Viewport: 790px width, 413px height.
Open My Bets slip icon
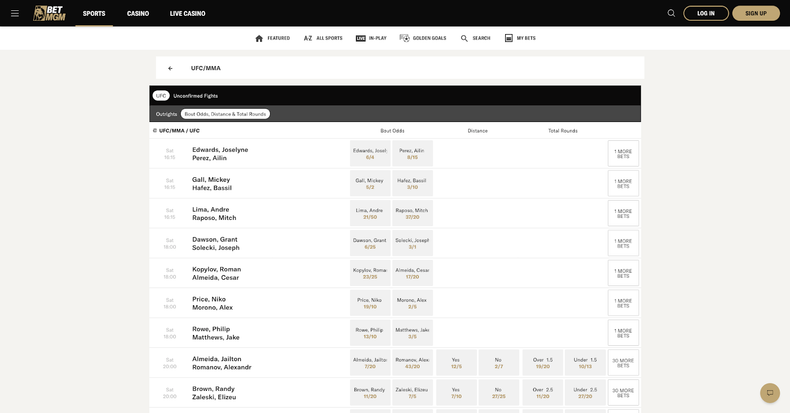509,38
